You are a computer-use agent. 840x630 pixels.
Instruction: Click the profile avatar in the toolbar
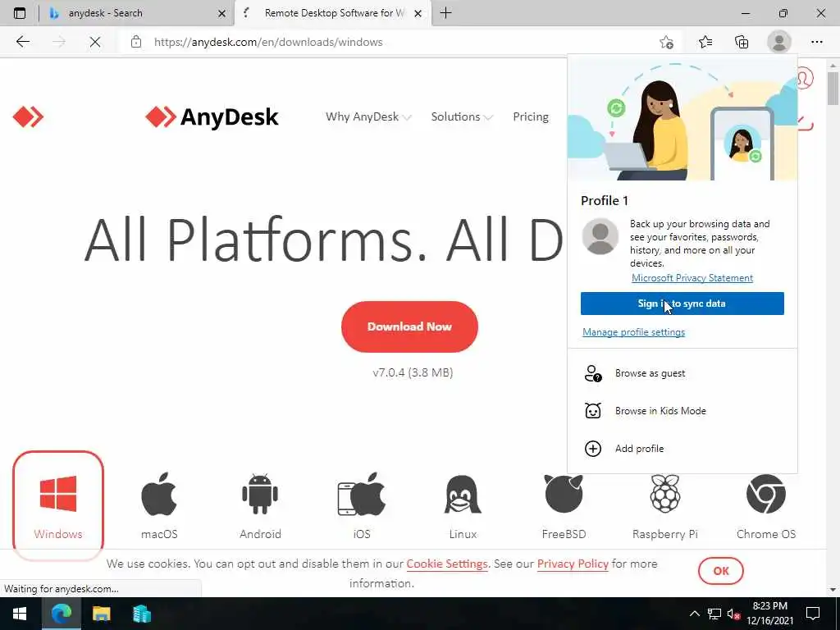point(779,42)
